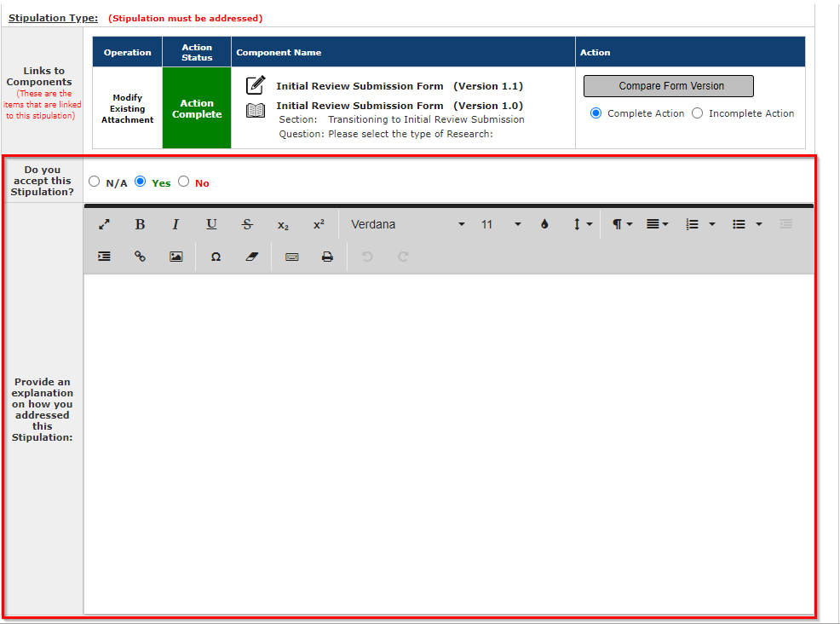
Task: Click the Stipulation Type label
Action: (53, 18)
